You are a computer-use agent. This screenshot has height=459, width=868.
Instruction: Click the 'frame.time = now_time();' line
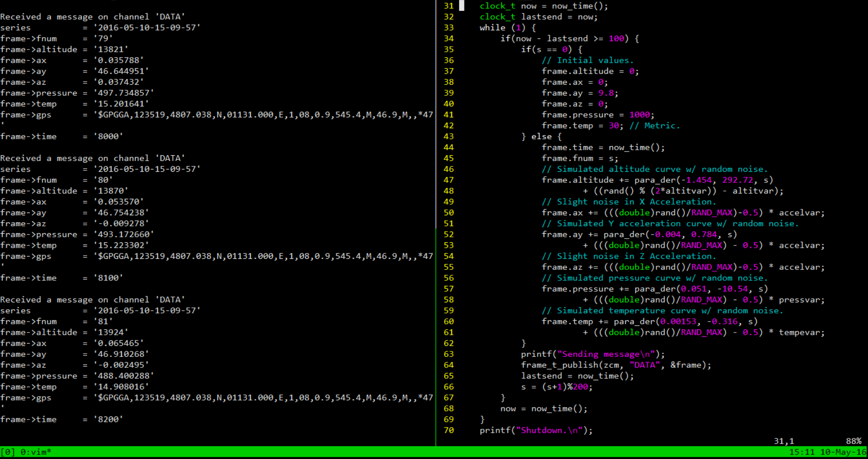point(603,148)
